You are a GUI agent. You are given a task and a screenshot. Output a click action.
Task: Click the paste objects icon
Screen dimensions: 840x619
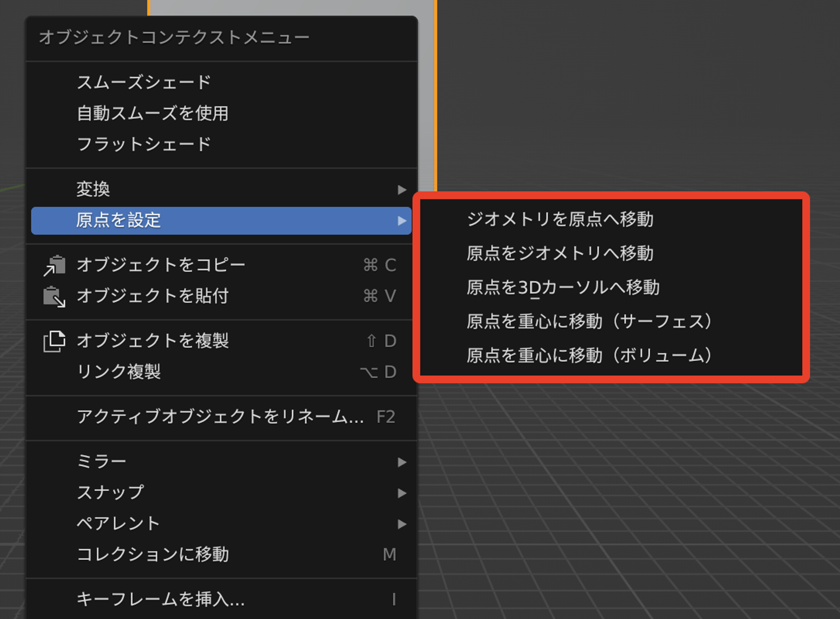click(54, 297)
